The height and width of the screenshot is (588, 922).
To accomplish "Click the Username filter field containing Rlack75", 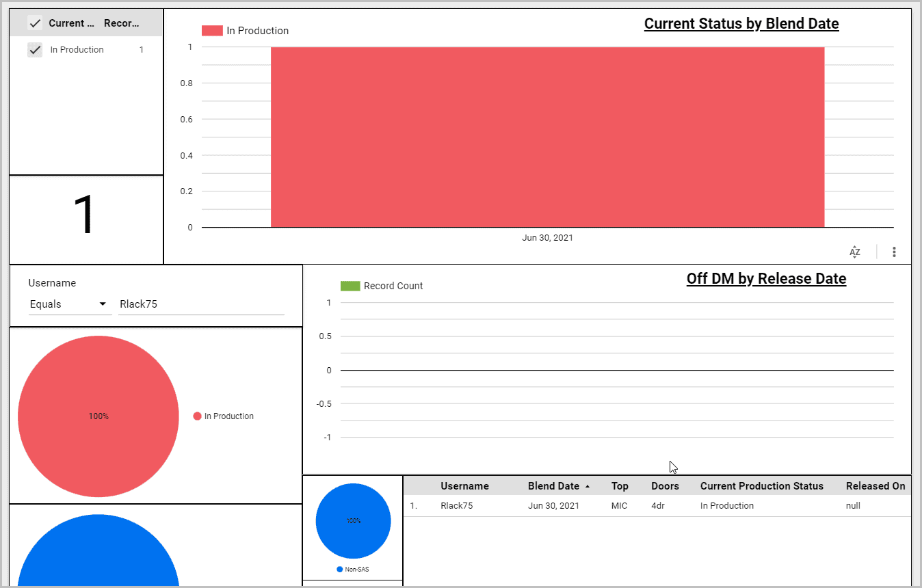I will [202, 304].
